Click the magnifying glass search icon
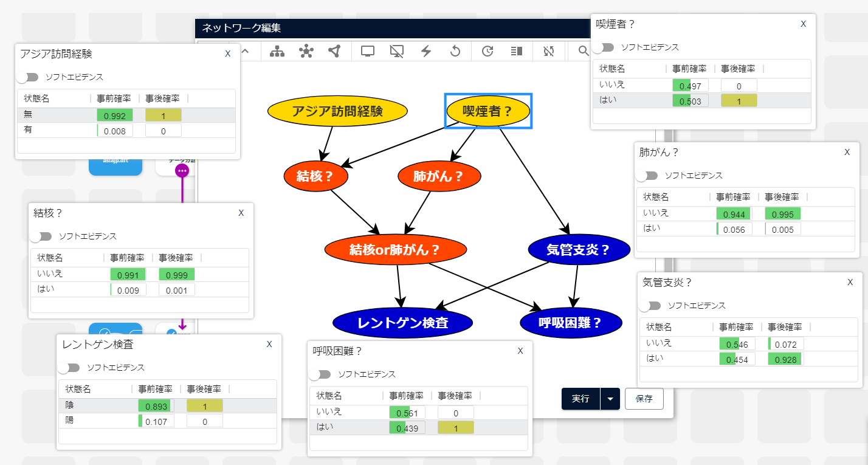 583,52
